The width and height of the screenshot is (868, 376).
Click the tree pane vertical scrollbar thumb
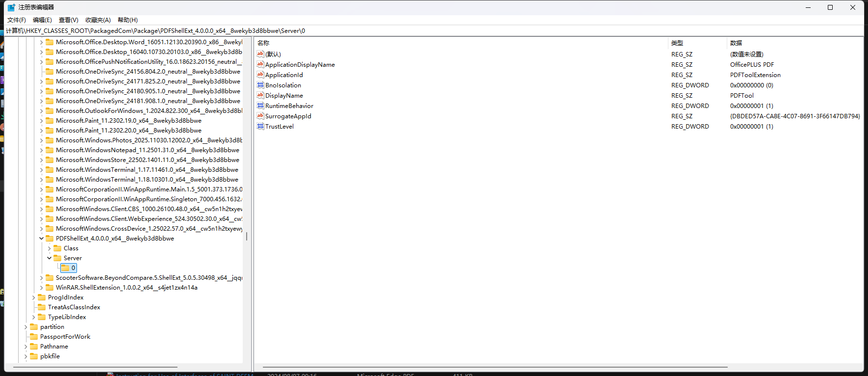pyautogui.click(x=246, y=236)
